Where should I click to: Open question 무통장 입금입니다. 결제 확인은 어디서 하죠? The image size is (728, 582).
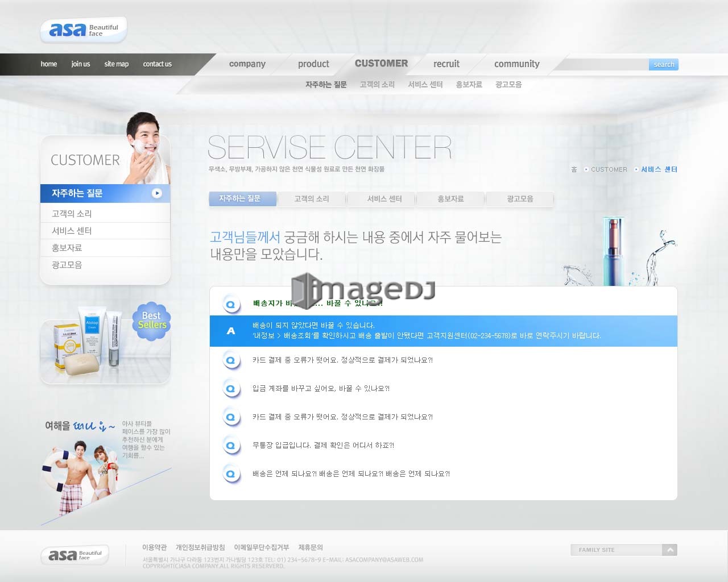point(323,446)
